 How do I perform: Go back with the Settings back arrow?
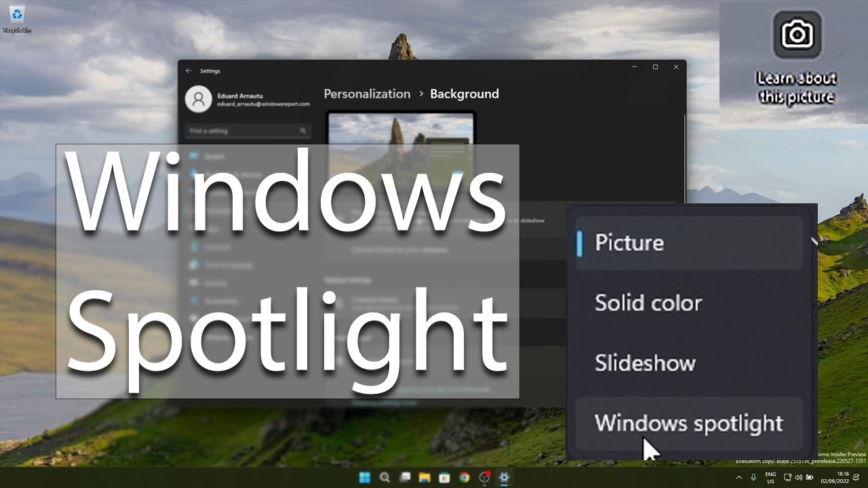coord(189,70)
